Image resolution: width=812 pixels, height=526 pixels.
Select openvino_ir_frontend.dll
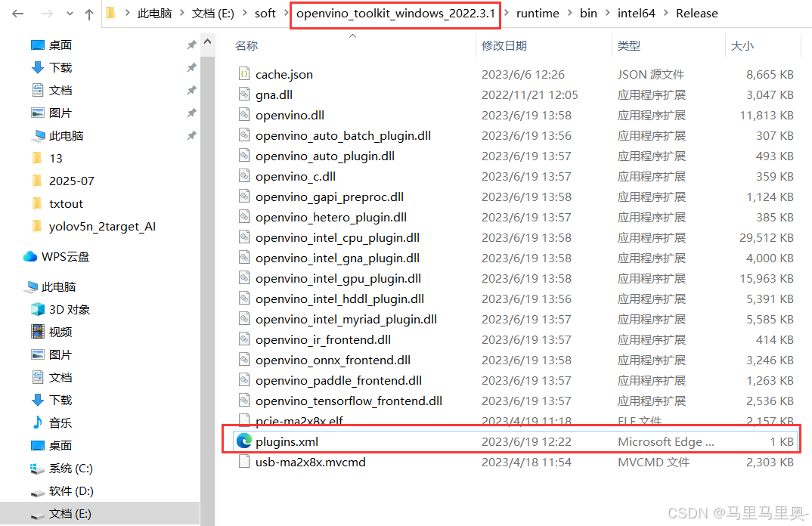pos(323,339)
